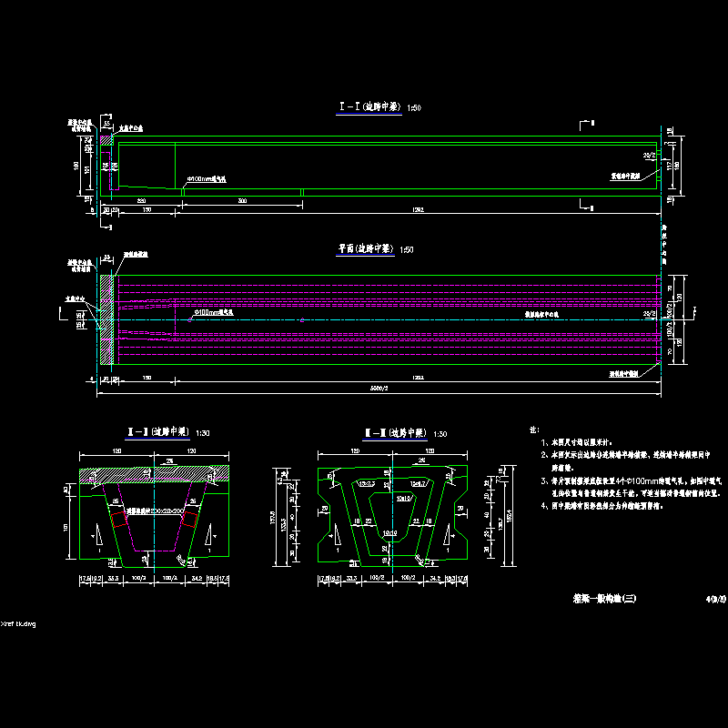The width and height of the screenshot is (728, 728).
Task: Select the Φ100mm vent hole label in elevation
Action: pyautogui.click(x=207, y=179)
